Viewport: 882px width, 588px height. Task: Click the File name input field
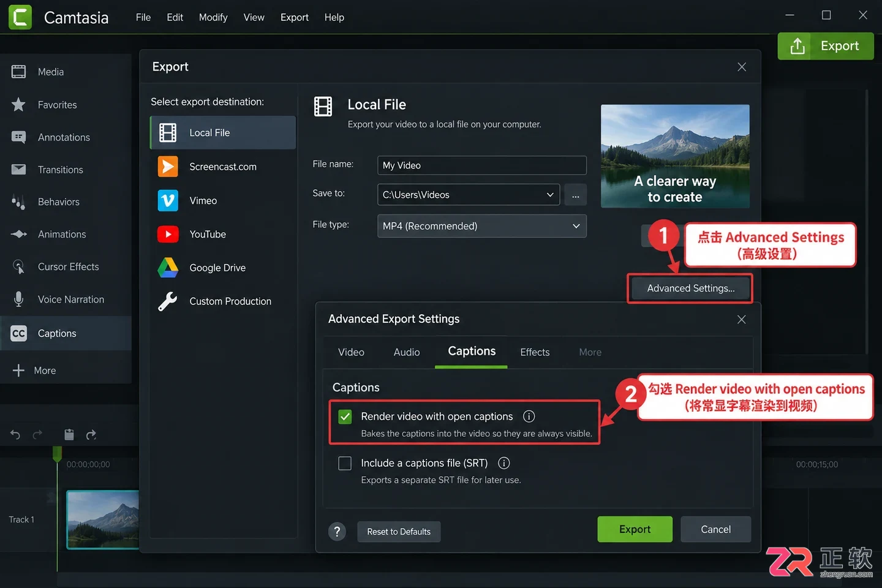click(482, 165)
